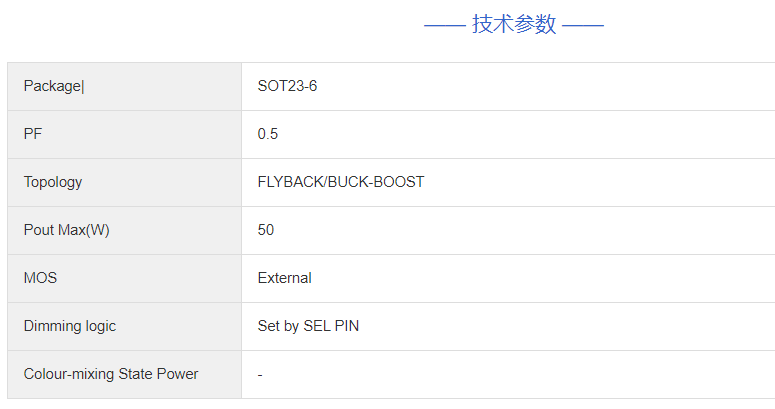Click the External value for MOS

coord(285,278)
